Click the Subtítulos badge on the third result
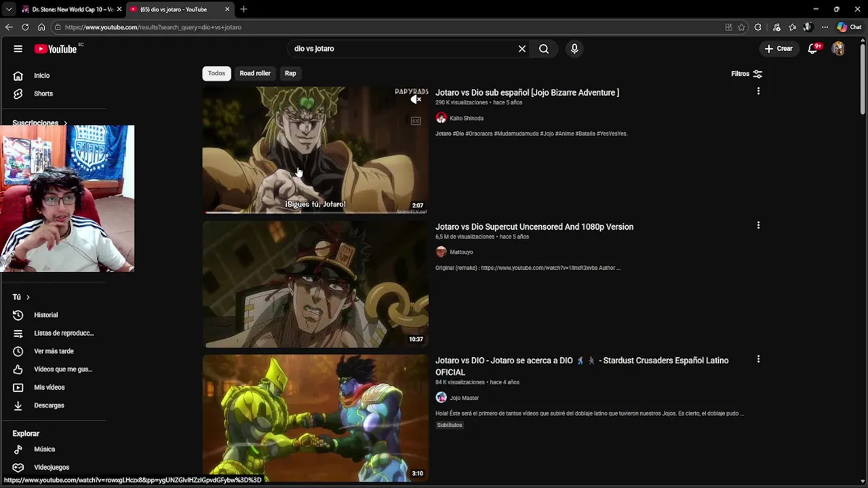This screenshot has height=488, width=868. point(450,425)
